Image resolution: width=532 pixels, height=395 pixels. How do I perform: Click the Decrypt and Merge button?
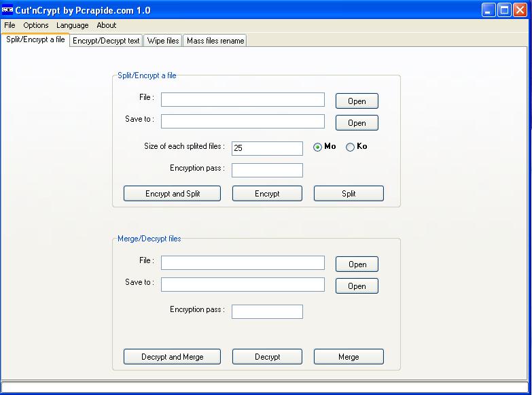(172, 356)
